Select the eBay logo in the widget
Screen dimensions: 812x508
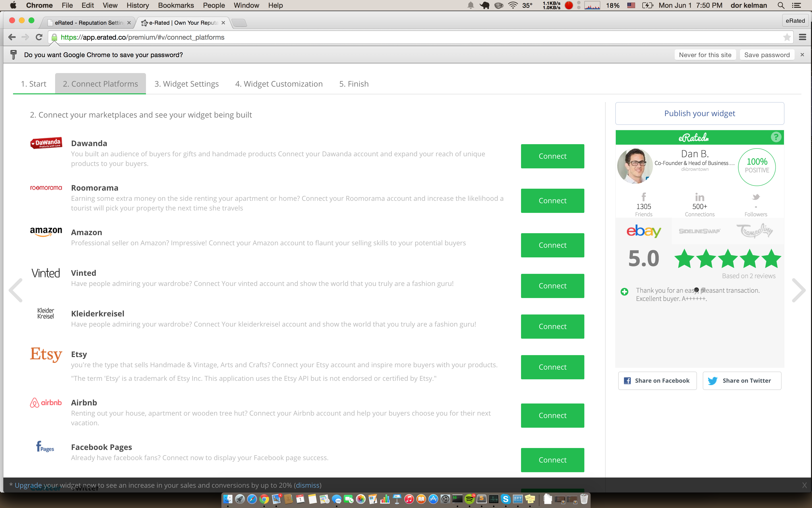coord(644,231)
